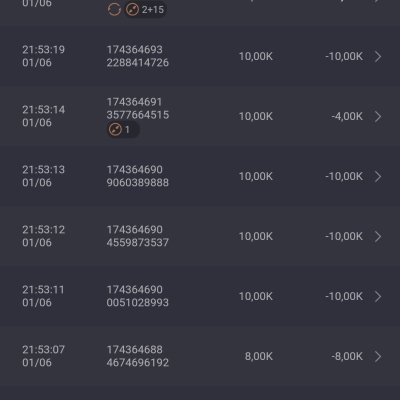Select ID 174364693 2288414726
The height and width of the screenshot is (400, 400).
(138, 56)
